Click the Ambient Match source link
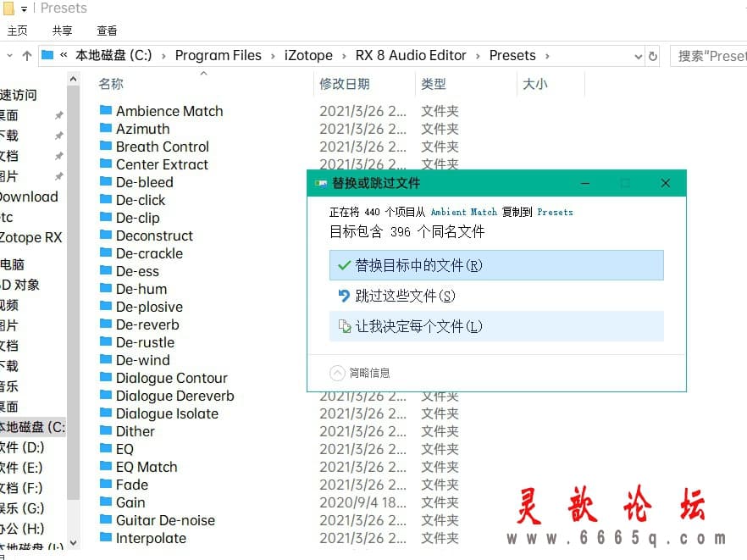This screenshot has width=747, height=560. (x=464, y=212)
